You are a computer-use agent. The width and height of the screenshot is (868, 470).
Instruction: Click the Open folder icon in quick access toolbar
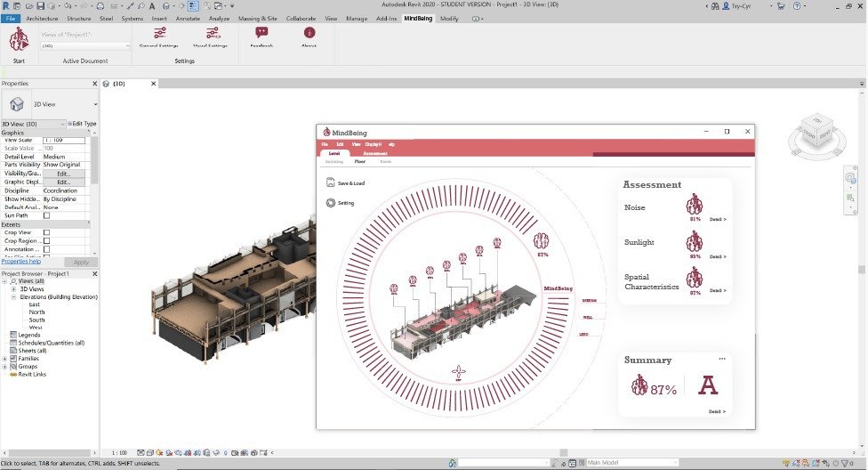tap(28, 6)
